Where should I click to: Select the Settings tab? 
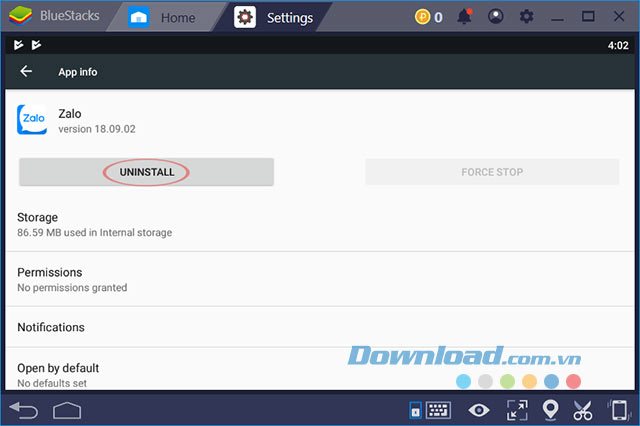click(x=273, y=18)
